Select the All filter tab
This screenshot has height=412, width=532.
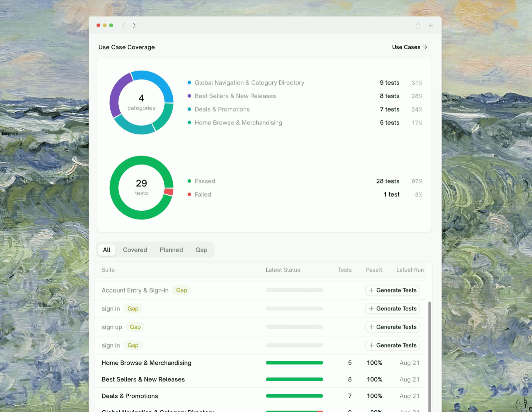point(107,250)
